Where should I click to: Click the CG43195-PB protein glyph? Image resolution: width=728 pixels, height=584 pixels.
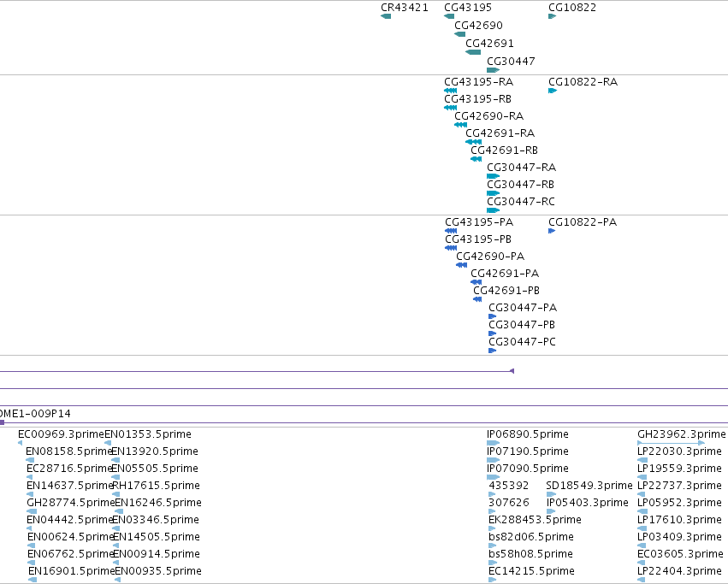451,248
